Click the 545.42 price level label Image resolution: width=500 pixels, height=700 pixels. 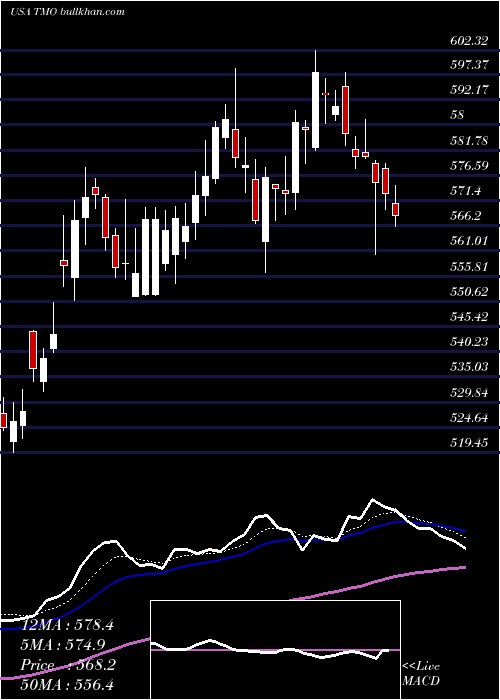468,317
